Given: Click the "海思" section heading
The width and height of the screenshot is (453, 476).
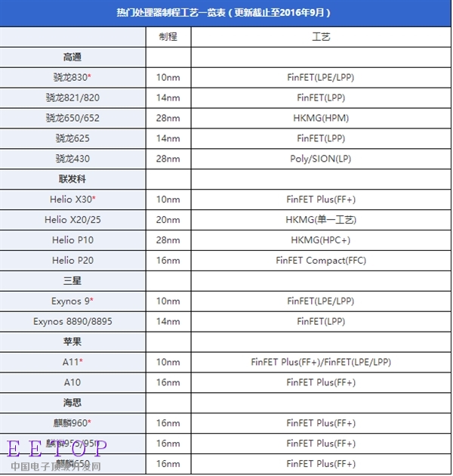Looking at the screenshot, I should pyautogui.click(x=72, y=403).
